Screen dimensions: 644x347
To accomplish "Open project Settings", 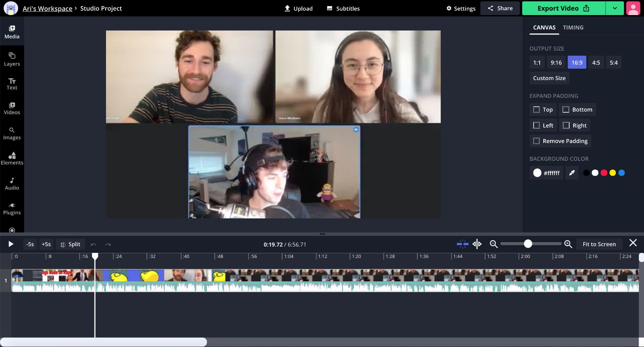I will (461, 8).
